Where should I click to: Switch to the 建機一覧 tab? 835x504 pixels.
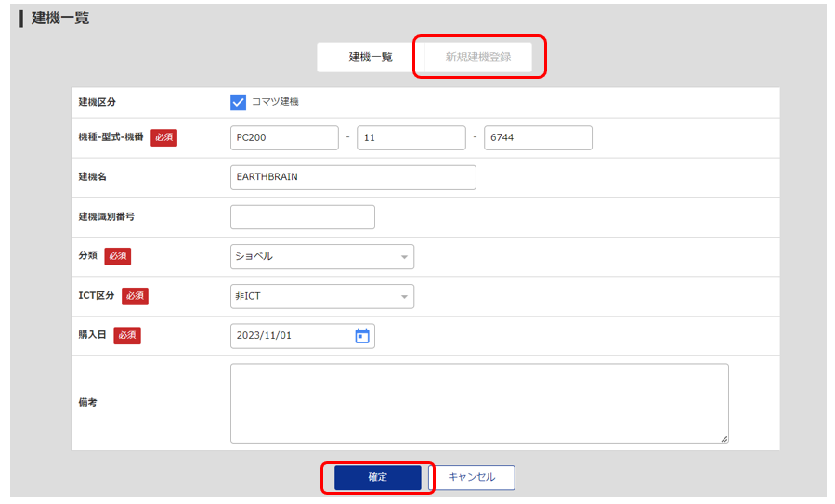click(x=371, y=57)
